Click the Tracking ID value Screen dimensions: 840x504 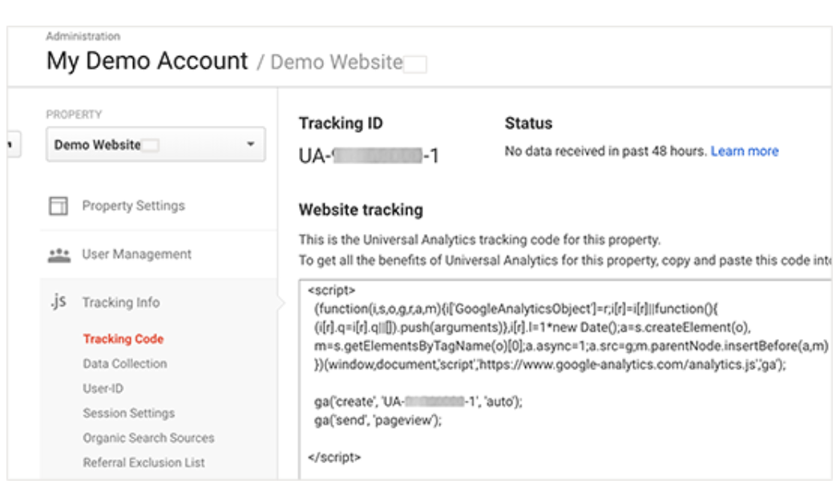tap(369, 155)
